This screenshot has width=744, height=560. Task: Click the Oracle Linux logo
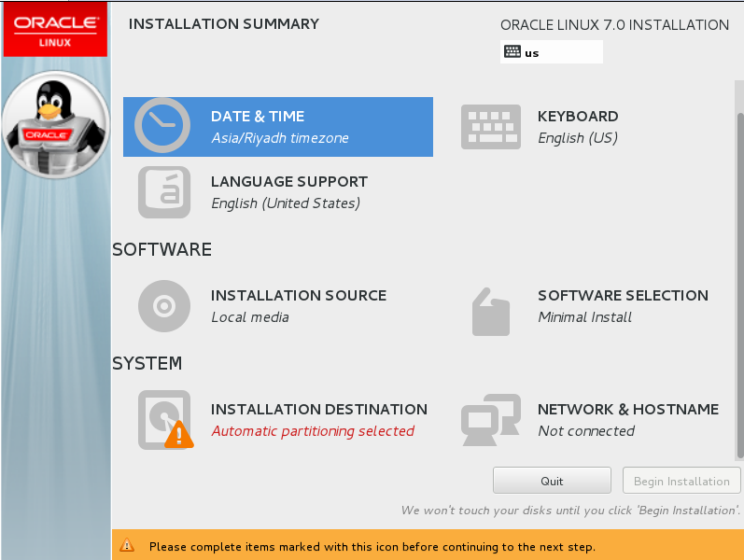coord(55,30)
